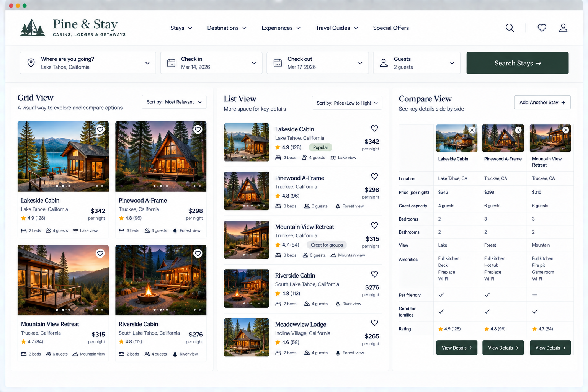588x392 pixels.
Task: Open the Stays navigation menu
Action: [181, 28]
